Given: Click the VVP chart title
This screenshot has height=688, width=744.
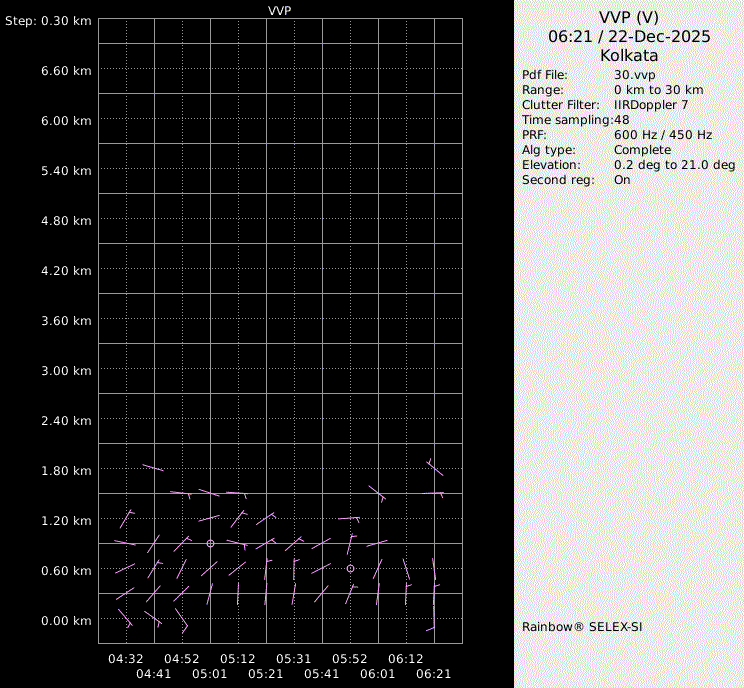Looking at the screenshot, I should (x=280, y=10).
